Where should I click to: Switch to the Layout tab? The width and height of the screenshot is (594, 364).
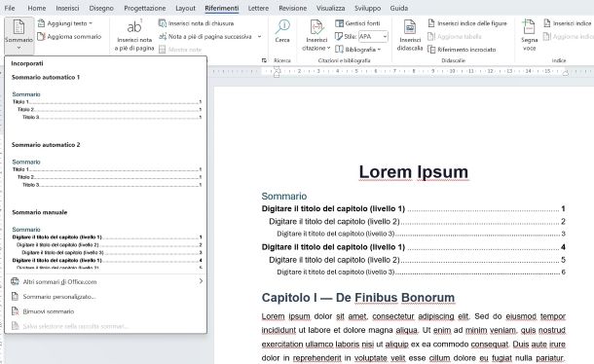[x=186, y=8]
